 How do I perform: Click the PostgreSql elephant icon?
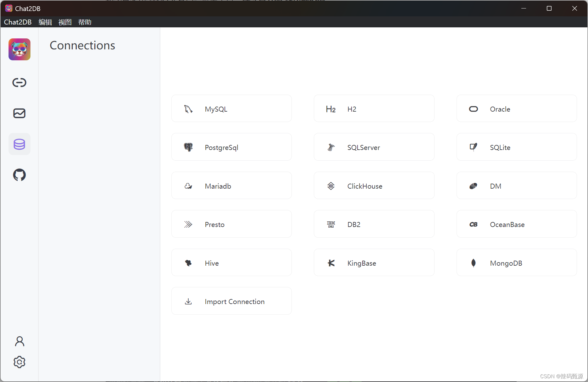pyautogui.click(x=188, y=147)
